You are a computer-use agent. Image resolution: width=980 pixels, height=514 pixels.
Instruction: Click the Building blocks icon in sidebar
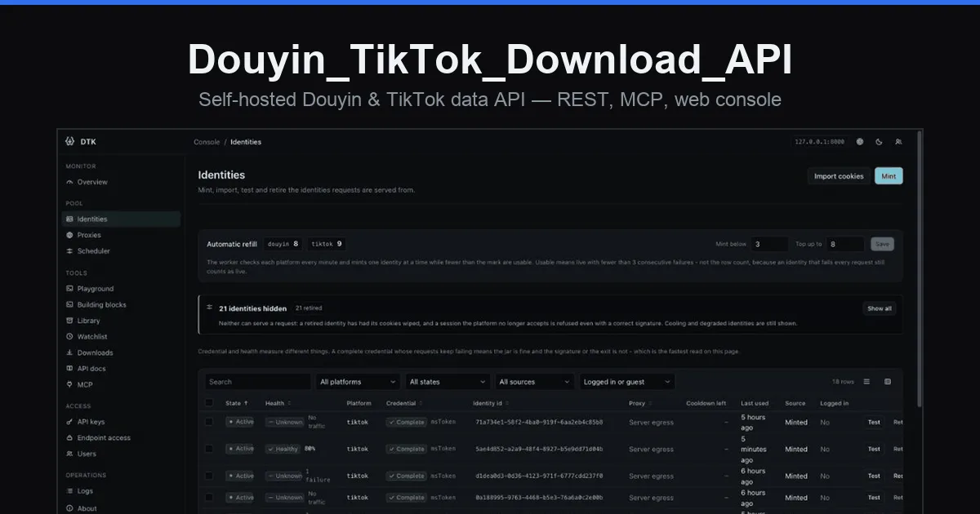pos(69,304)
